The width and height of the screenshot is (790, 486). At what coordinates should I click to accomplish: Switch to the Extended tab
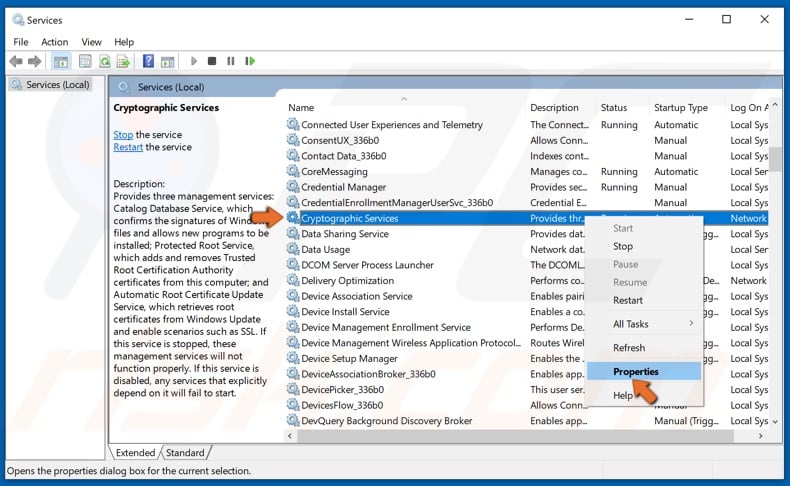[135, 453]
